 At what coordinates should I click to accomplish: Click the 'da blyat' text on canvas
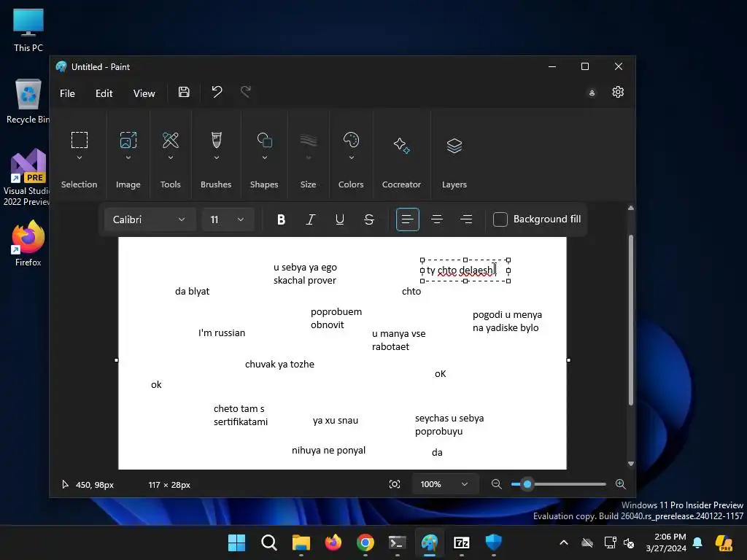click(192, 292)
